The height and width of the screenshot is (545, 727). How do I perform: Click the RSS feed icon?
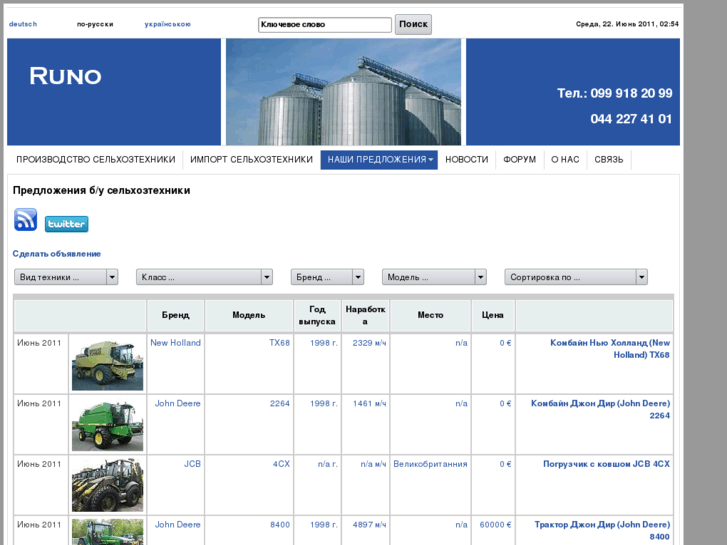point(25,220)
